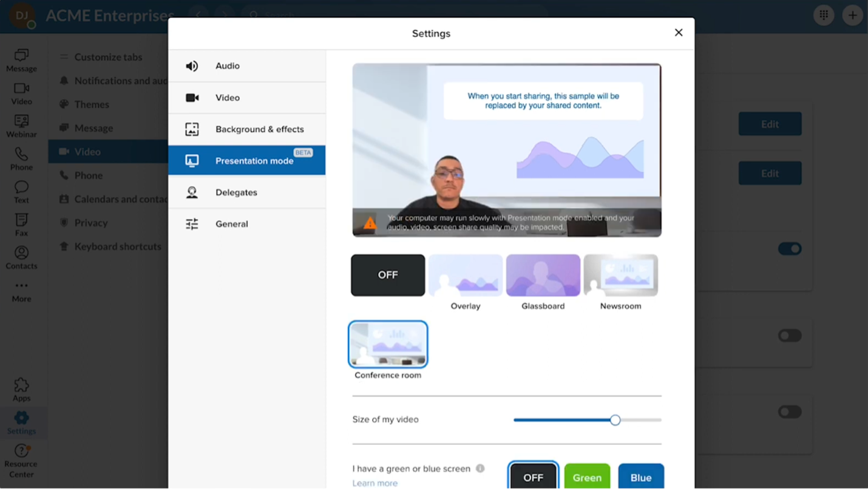
Task: Switch to the Audio settings tab
Action: pyautogui.click(x=247, y=66)
